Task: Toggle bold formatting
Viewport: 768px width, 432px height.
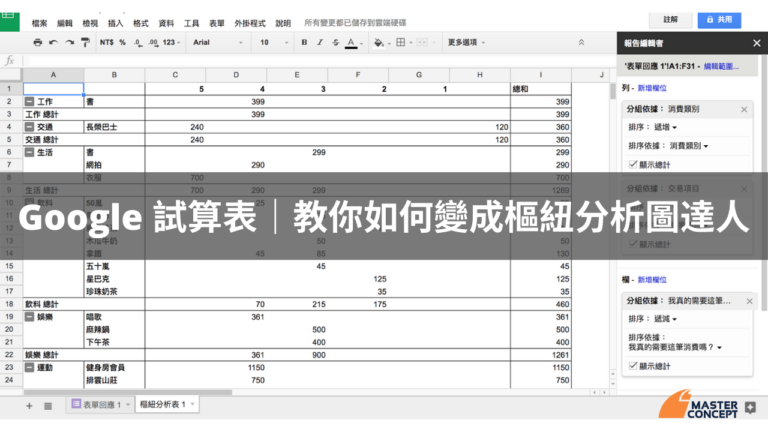Action: coord(304,43)
